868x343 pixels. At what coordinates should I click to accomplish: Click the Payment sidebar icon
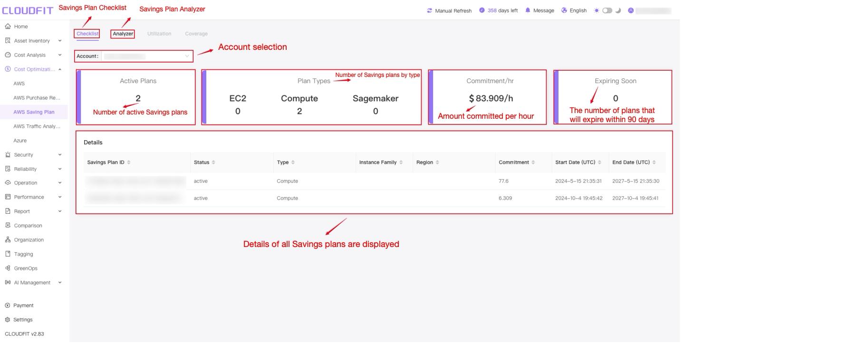point(7,305)
